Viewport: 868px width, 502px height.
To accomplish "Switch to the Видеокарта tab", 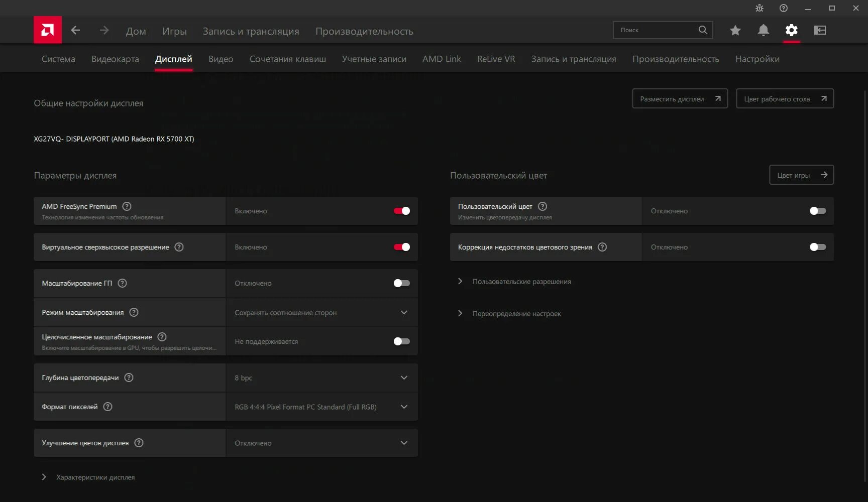I will (115, 59).
